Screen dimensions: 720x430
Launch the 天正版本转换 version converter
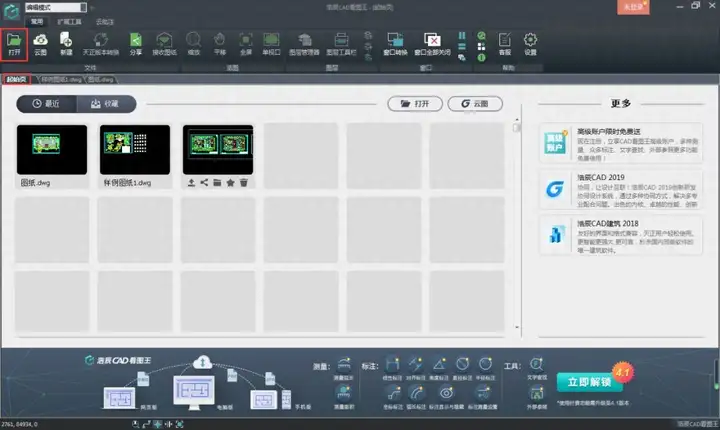tap(101, 44)
